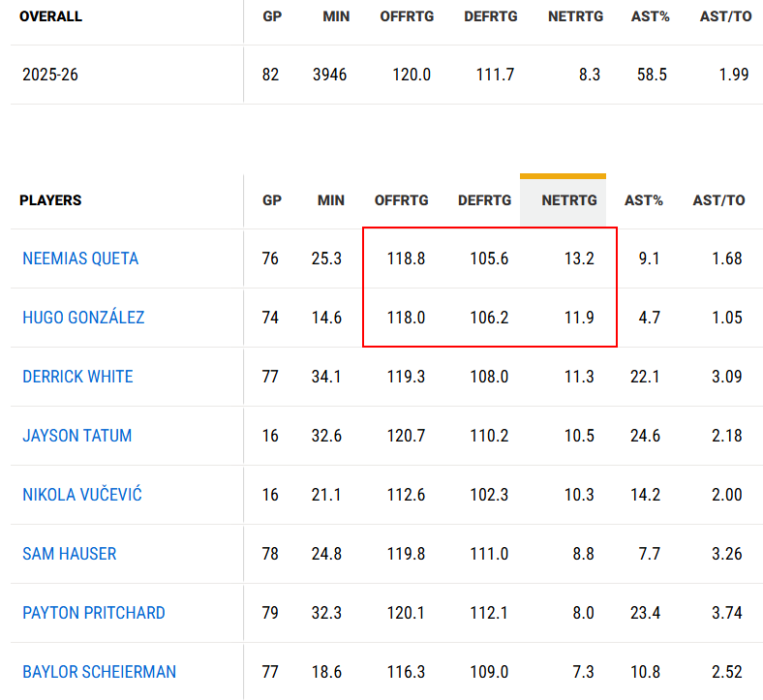The height and width of the screenshot is (700, 763).
Task: Click DEFRTG header in Overall table
Action: [x=491, y=16]
